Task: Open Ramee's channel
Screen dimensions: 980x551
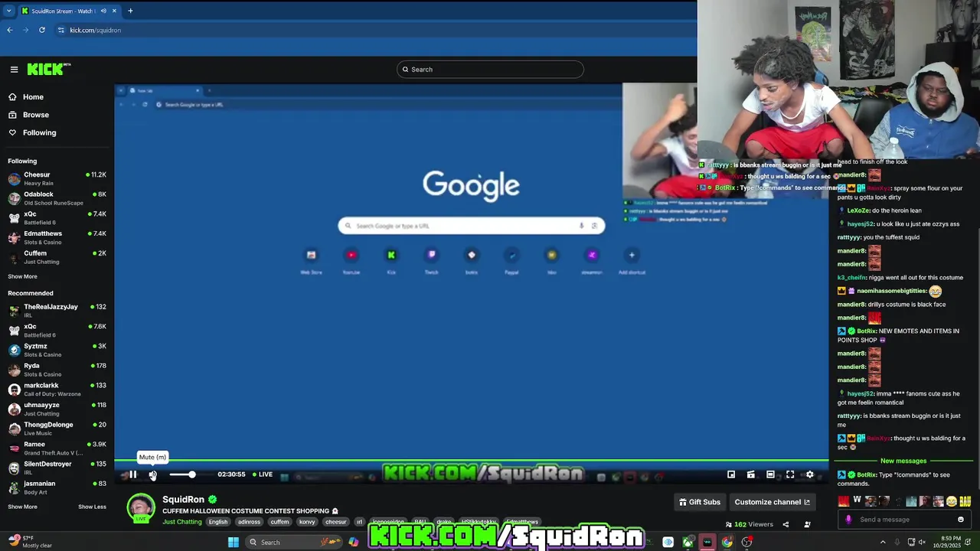Action: (57, 448)
